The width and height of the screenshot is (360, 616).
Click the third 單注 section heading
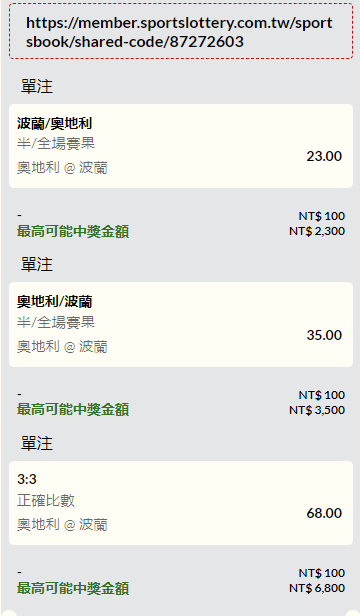click(x=37, y=443)
